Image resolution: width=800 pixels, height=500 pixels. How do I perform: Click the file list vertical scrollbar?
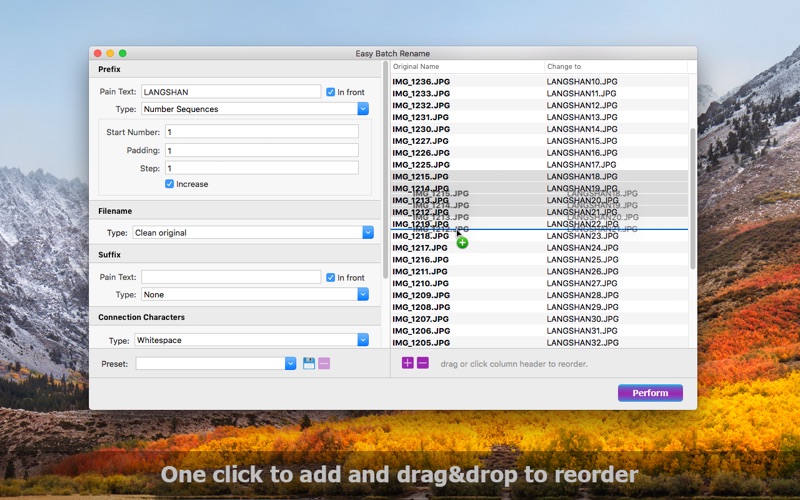tap(692, 199)
